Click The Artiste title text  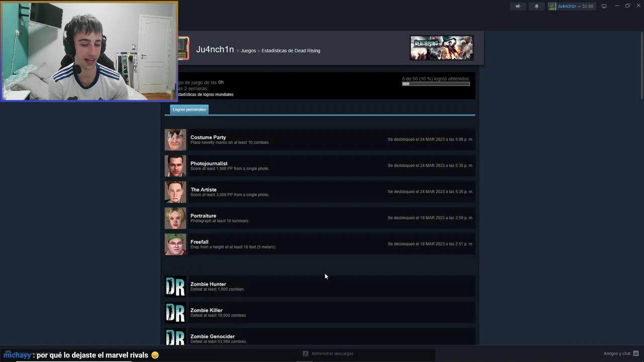[x=203, y=190]
